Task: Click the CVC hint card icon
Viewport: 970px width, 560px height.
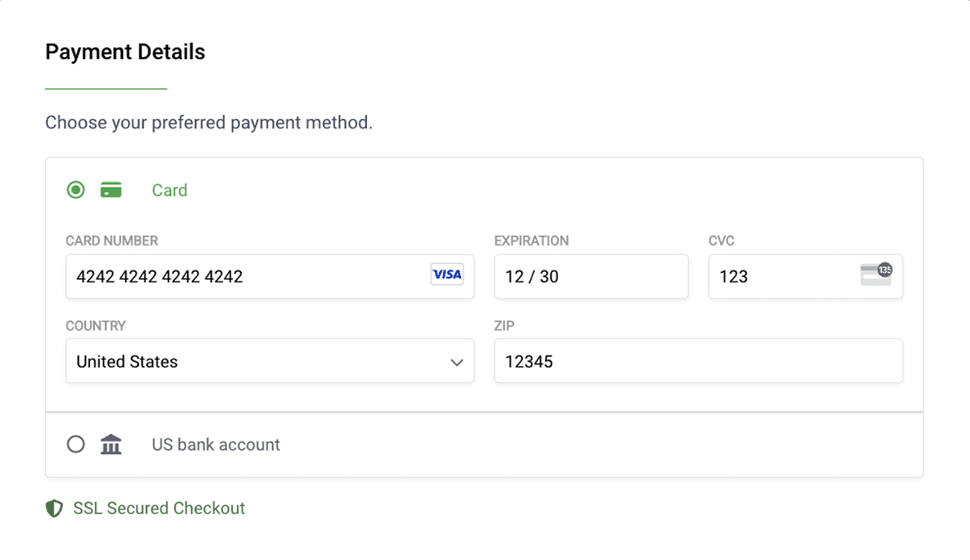Action: pos(876,274)
